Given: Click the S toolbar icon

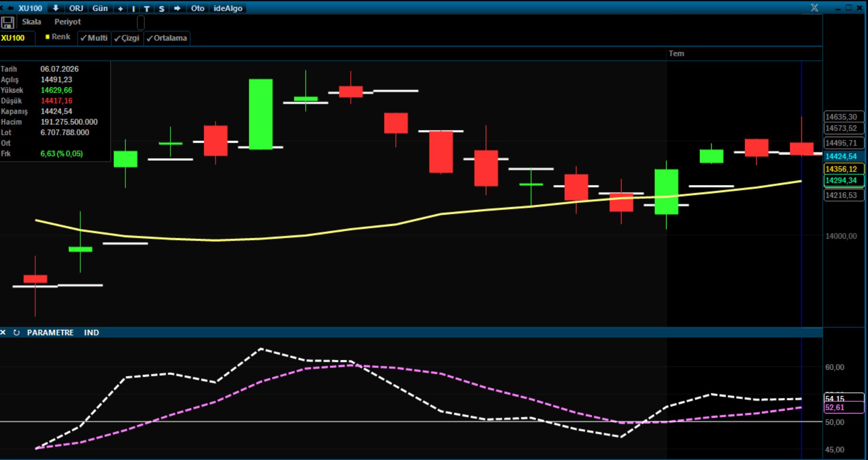Looking at the screenshot, I should (161, 8).
